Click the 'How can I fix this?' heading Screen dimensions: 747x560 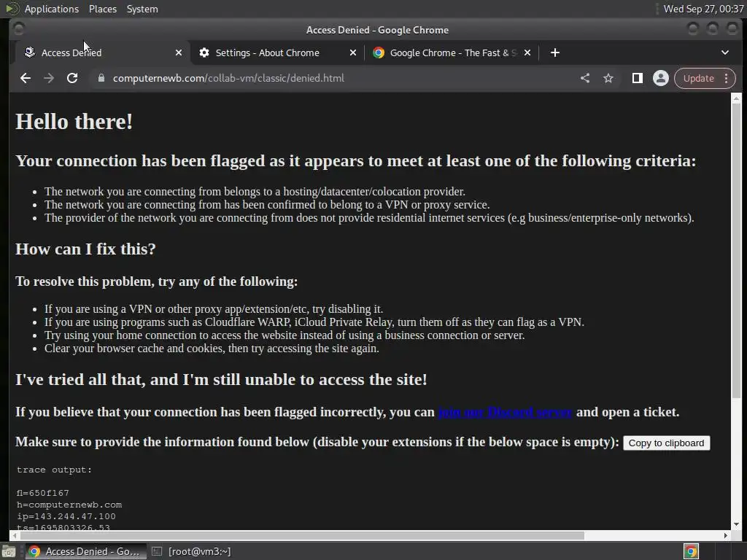pos(85,249)
